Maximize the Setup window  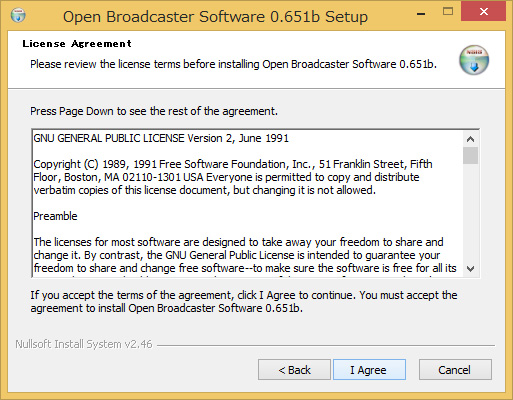pos(448,12)
